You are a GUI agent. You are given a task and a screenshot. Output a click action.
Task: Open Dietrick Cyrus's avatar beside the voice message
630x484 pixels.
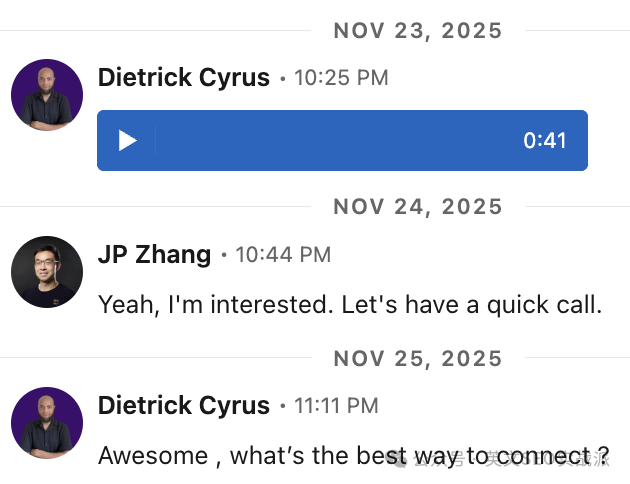click(47, 95)
